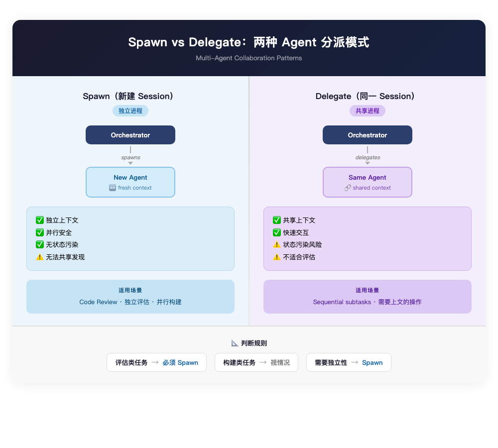Select the purple 共享进程 badge
This screenshot has height=448, width=498.
(x=368, y=111)
